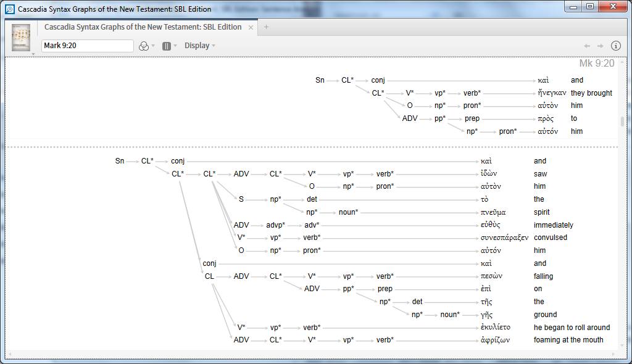Click the Sn node of the lower graph

[120, 161]
